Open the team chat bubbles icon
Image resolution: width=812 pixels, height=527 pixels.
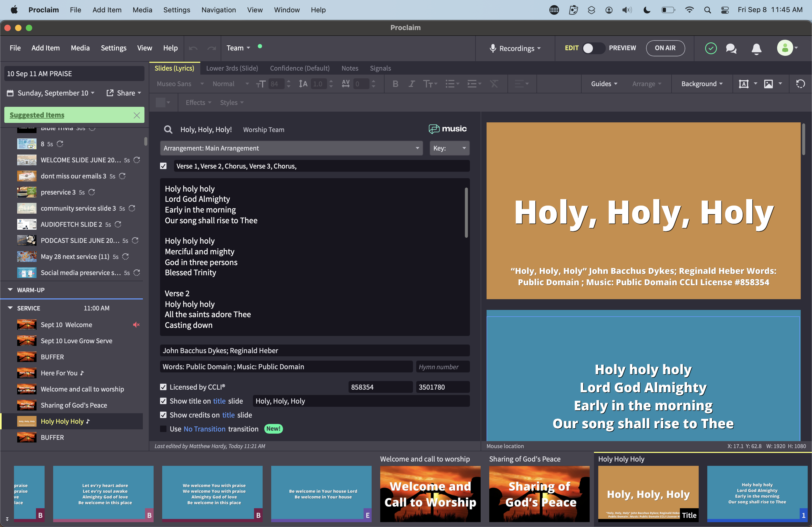[731, 48]
